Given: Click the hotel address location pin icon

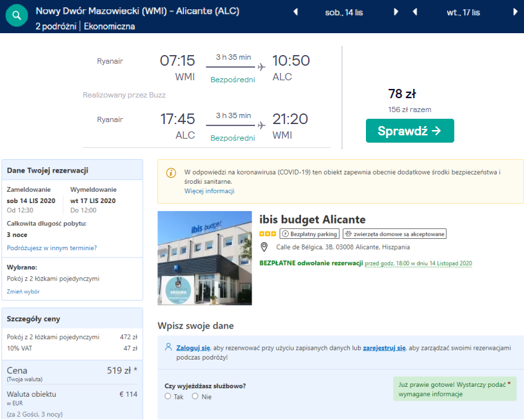Looking at the screenshot, I should [x=264, y=247].
